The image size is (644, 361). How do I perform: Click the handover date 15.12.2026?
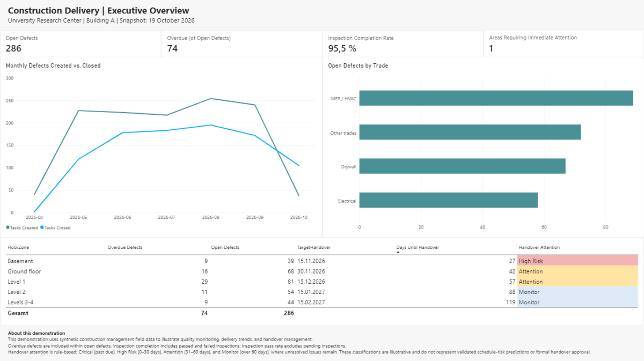(312, 282)
